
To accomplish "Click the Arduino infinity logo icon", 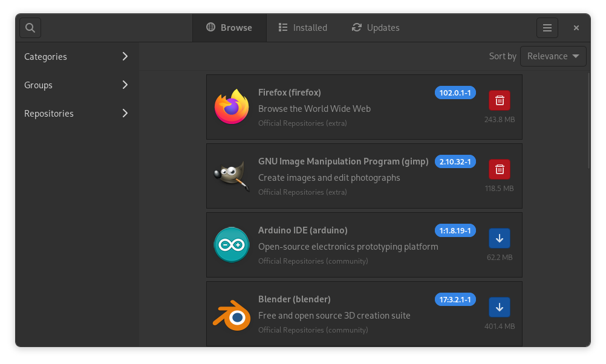I will click(232, 245).
